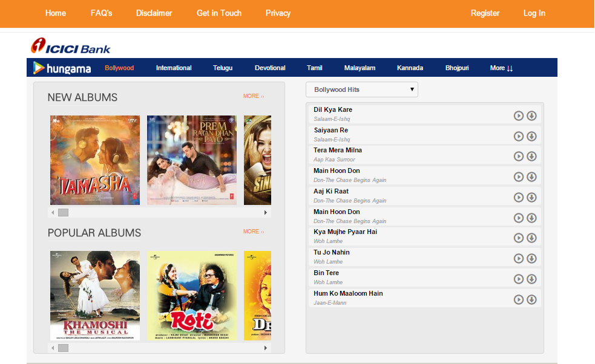The height and width of the screenshot is (364, 595).
Task: Go to the Home page
Action: pos(56,13)
